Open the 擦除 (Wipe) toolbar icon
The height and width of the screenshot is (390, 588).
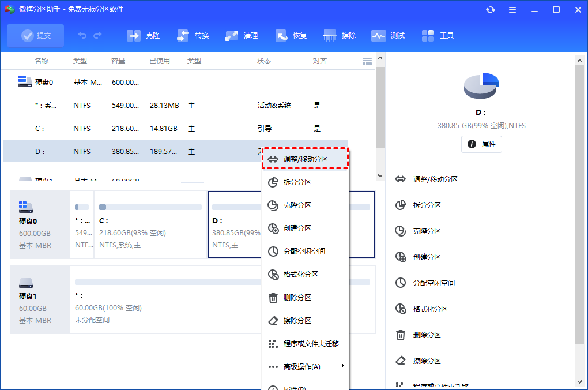click(340, 35)
